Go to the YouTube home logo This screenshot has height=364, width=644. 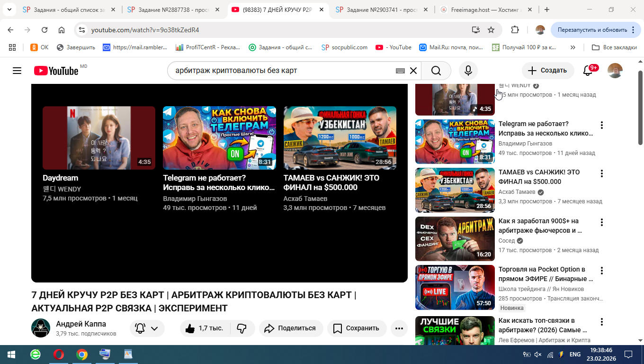[x=56, y=71]
